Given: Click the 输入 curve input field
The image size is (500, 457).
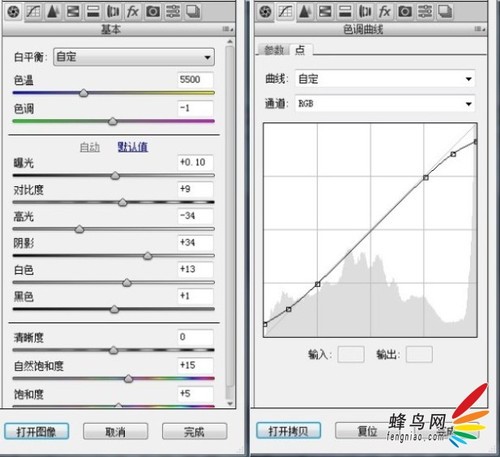Looking at the screenshot, I should pyautogui.click(x=351, y=354).
